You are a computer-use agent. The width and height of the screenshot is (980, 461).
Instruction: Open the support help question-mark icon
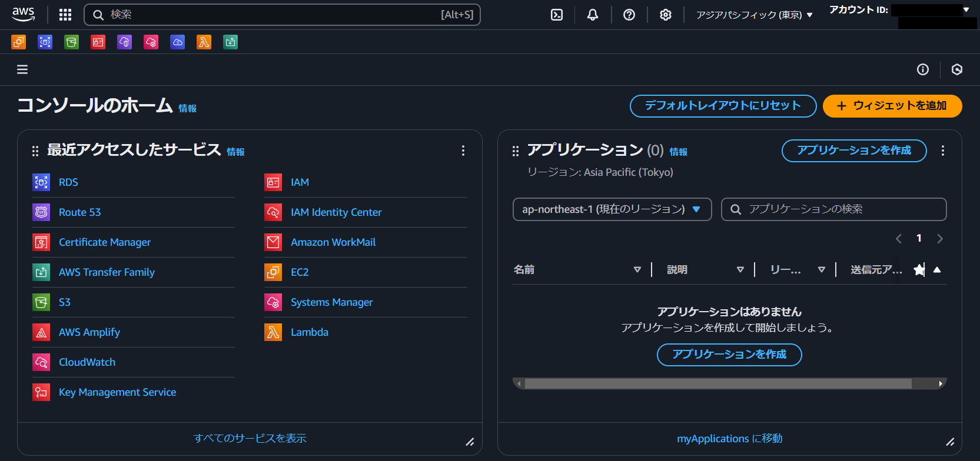[x=629, y=15]
